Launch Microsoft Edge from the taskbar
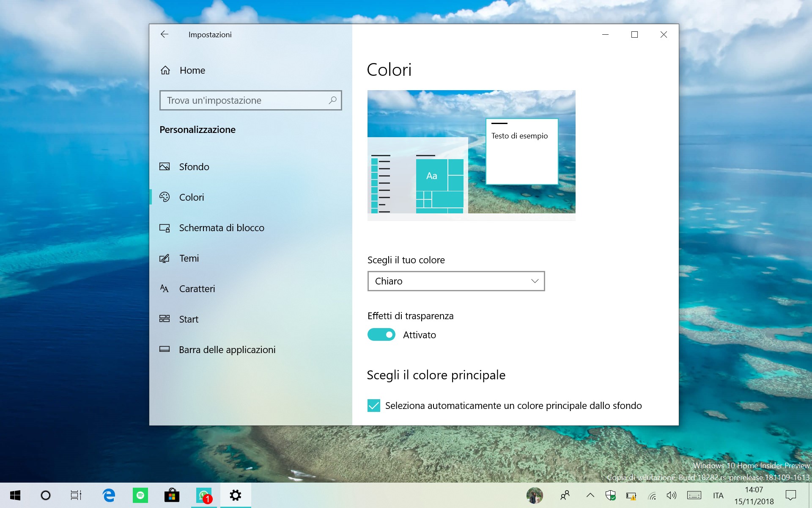 109,495
